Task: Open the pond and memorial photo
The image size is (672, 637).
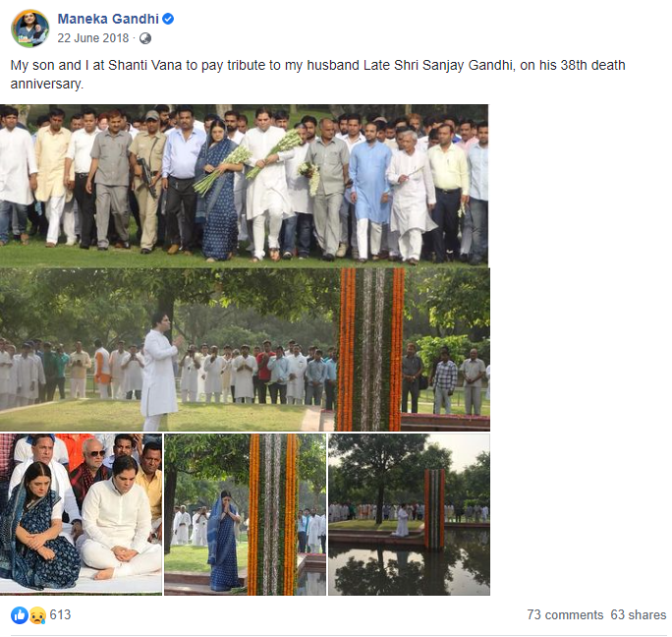Action: pos(409,514)
